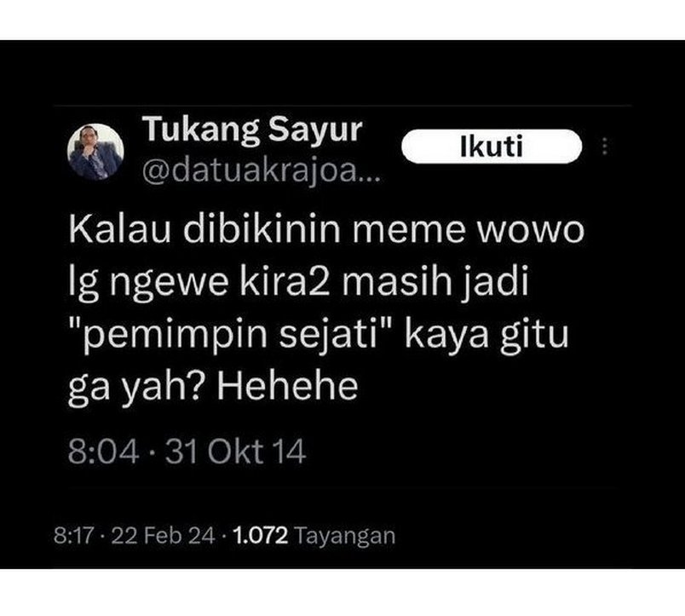Open the 31 Okt 14 date link
The image size is (685, 616).
235,452
